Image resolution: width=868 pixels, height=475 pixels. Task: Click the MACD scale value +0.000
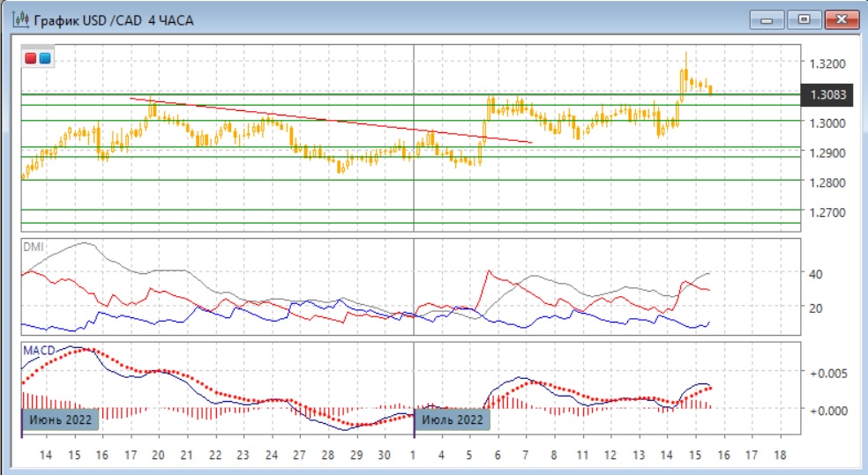(x=828, y=411)
